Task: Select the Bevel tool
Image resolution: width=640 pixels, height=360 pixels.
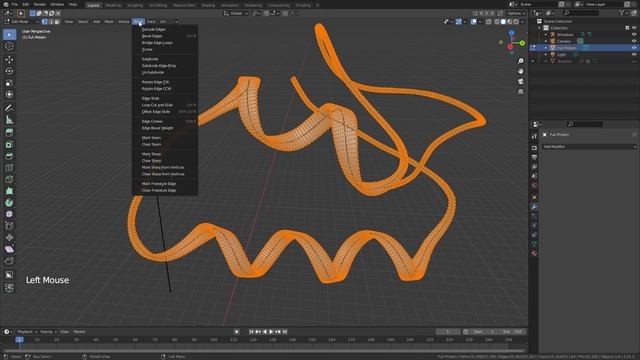Action: pyautogui.click(x=9, y=156)
